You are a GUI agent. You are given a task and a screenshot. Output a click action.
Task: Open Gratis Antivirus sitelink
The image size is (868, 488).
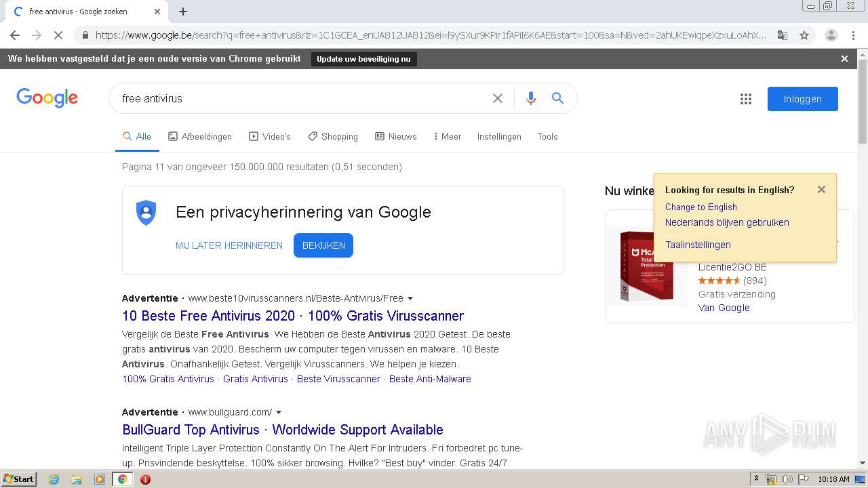coord(256,379)
